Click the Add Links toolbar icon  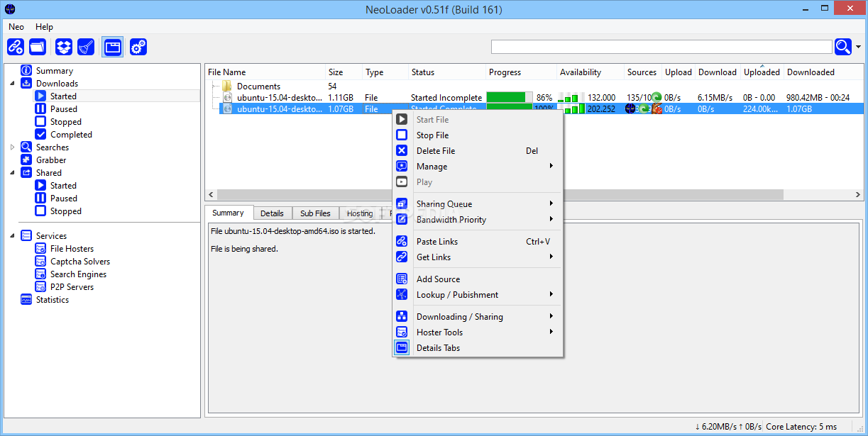click(16, 47)
